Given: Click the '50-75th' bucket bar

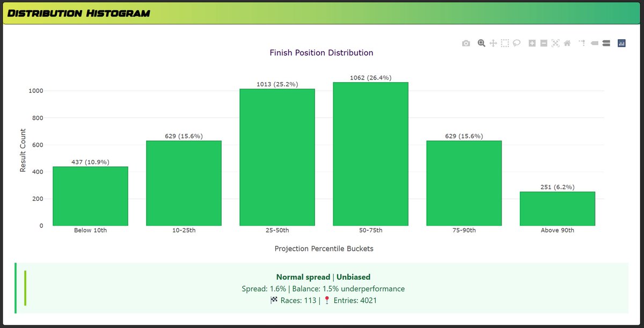Looking at the screenshot, I should point(370,154).
